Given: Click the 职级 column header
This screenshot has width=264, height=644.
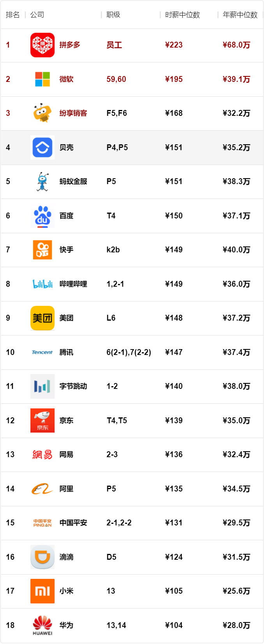Looking at the screenshot, I should click(113, 15).
